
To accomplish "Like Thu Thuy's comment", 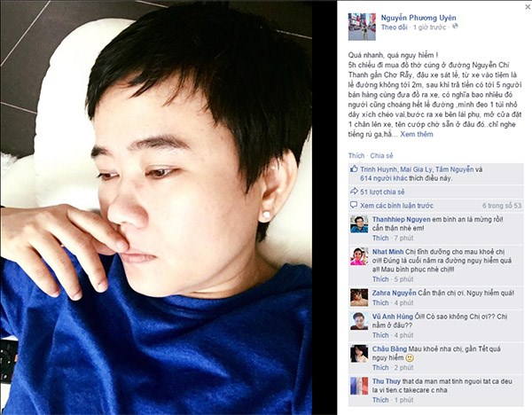I will pos(380,400).
